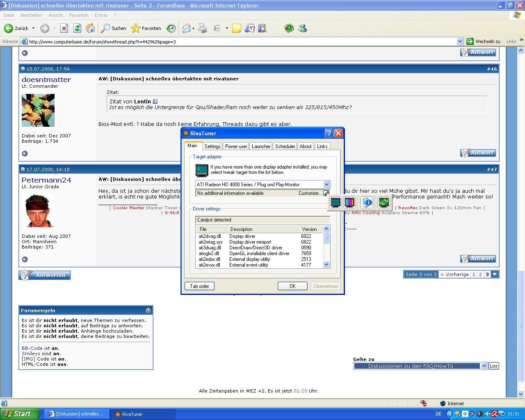Print the page using the printer icon
Screen dimensions: 525x420
tap(203, 28)
